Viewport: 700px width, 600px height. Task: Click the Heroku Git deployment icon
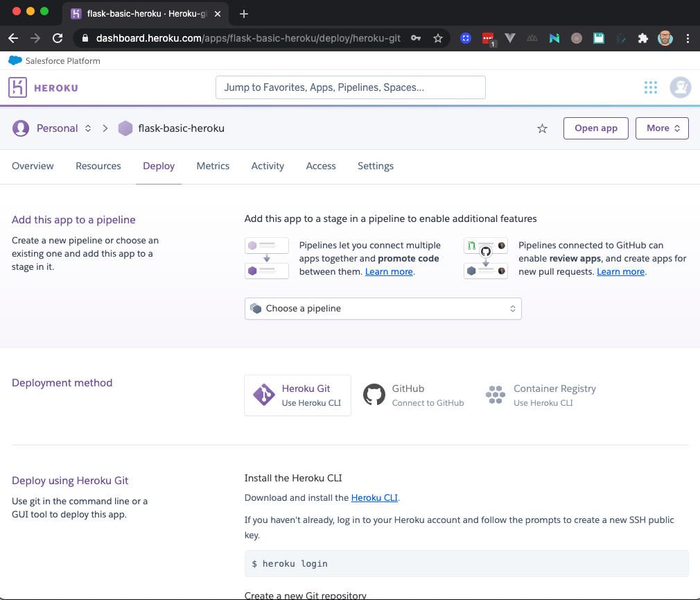click(263, 394)
